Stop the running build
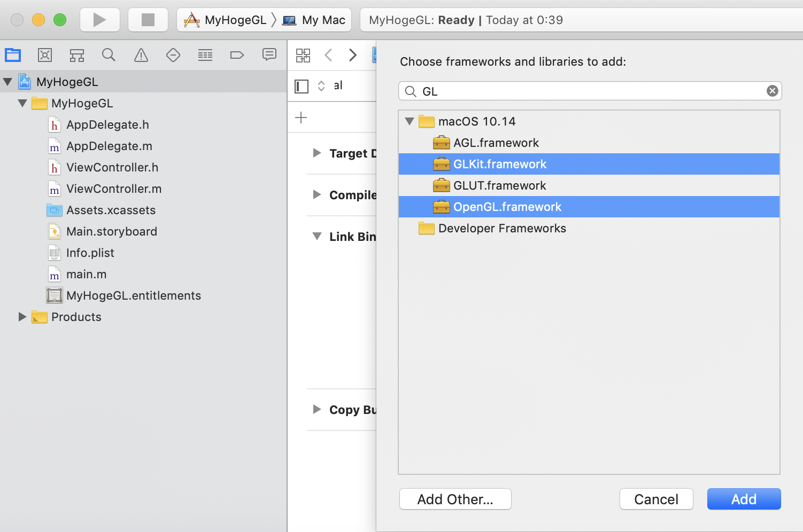The image size is (803, 532). tap(148, 20)
